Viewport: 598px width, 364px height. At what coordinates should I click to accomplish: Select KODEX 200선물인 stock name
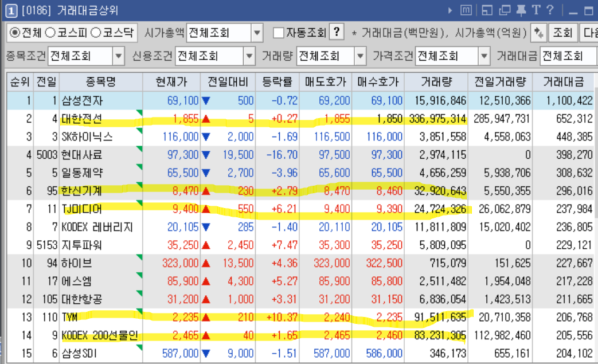[100, 335]
